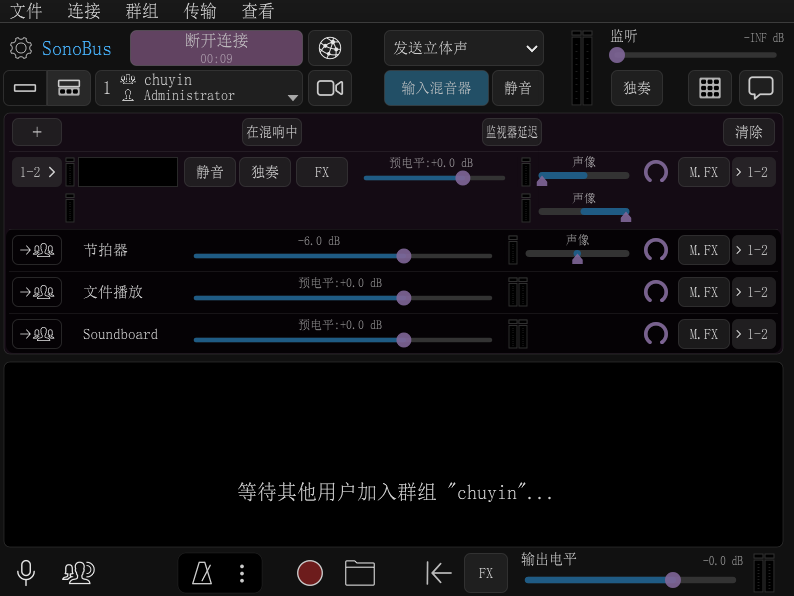Send metronome to others icon button
This screenshot has height=596, width=794.
[37, 250]
